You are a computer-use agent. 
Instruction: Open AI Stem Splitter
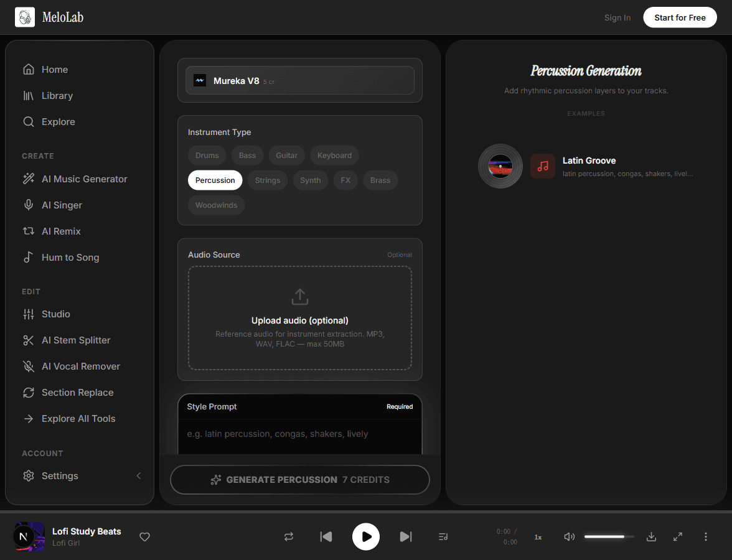[66, 340]
